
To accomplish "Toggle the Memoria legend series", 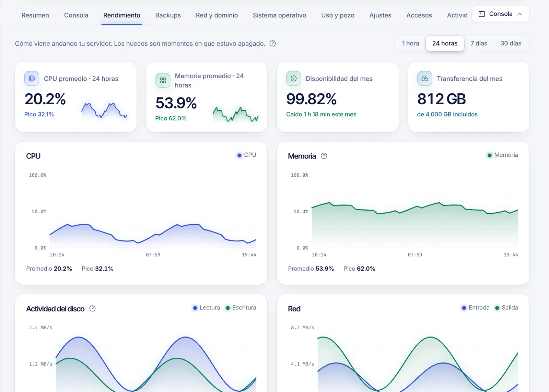I will click(x=503, y=155).
